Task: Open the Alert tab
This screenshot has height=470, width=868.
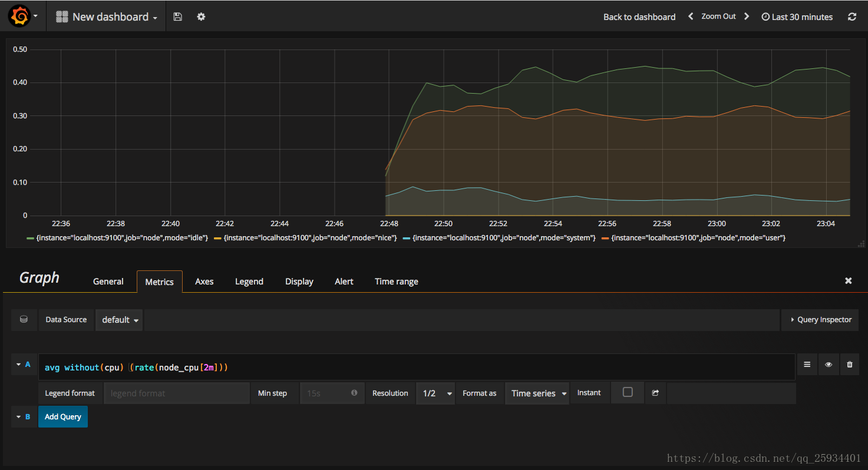Action: pos(344,282)
